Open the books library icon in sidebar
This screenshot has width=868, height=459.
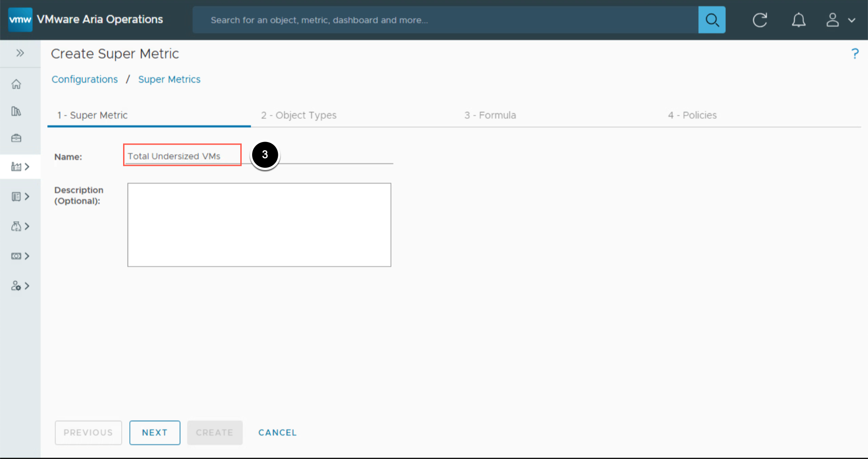(x=16, y=111)
